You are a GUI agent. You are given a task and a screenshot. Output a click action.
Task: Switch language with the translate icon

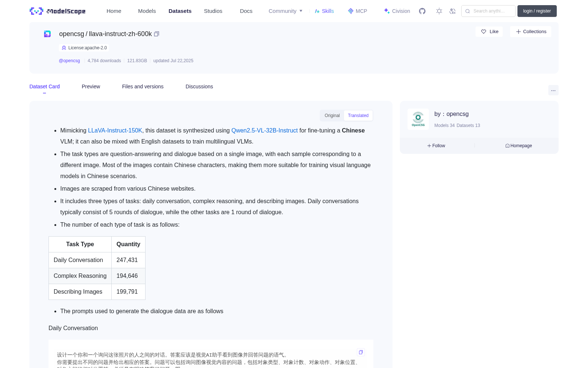point(452,11)
